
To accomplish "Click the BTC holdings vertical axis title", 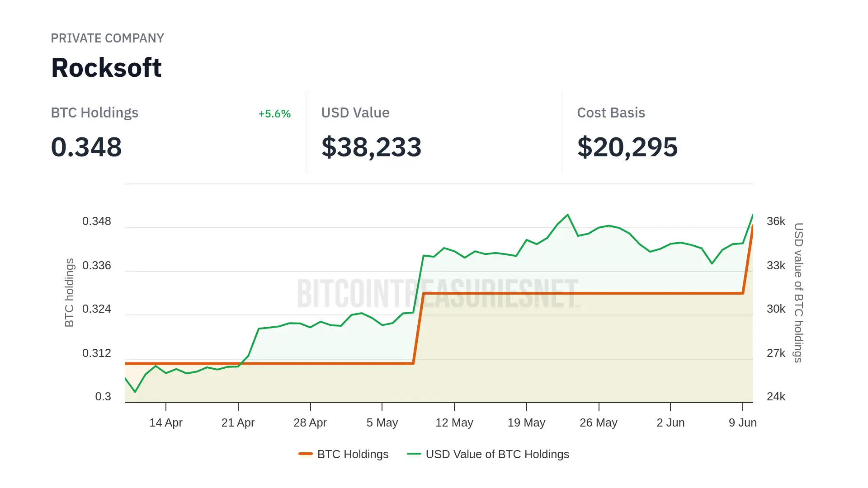I will 69,292.
